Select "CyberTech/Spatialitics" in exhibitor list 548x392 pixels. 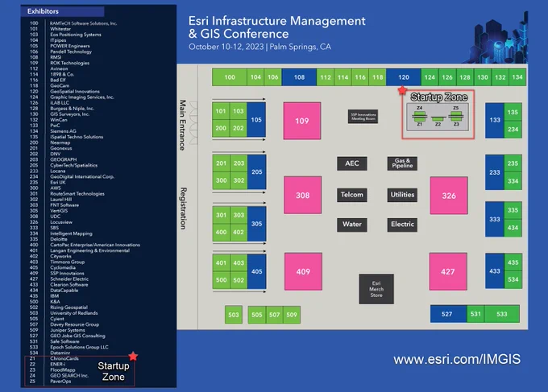(74, 165)
